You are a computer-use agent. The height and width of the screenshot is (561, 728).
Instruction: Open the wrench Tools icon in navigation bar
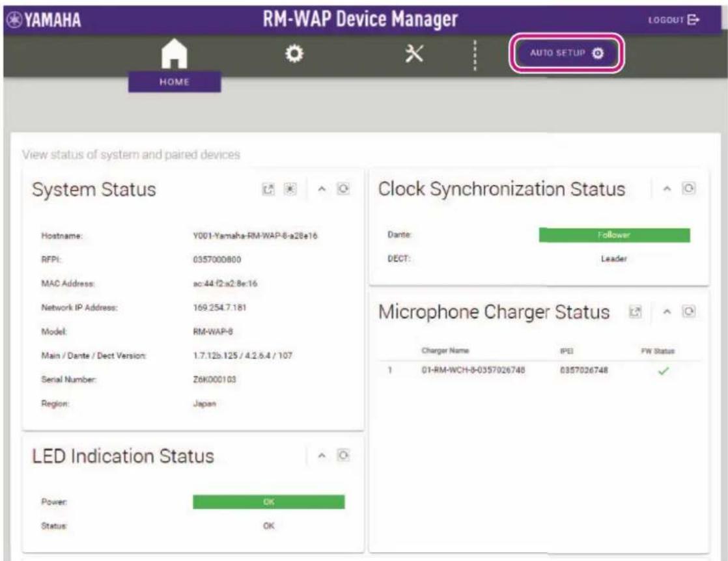point(414,54)
